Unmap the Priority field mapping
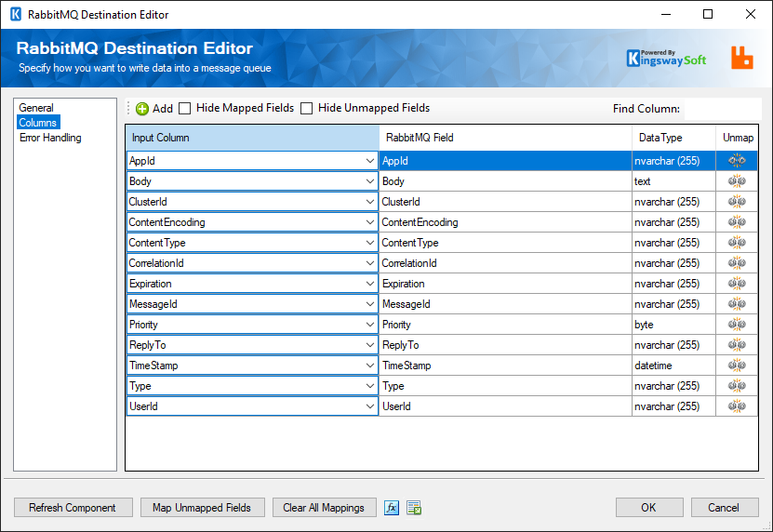 [x=737, y=325]
